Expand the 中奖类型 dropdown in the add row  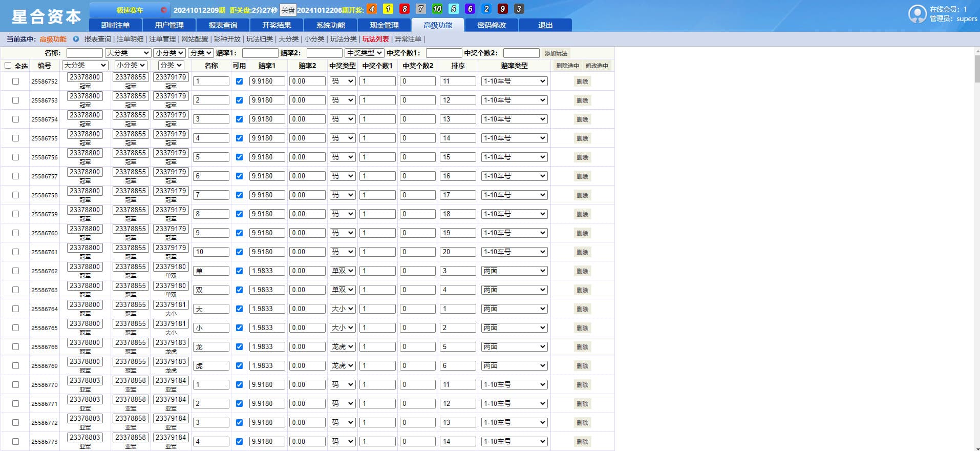click(364, 53)
